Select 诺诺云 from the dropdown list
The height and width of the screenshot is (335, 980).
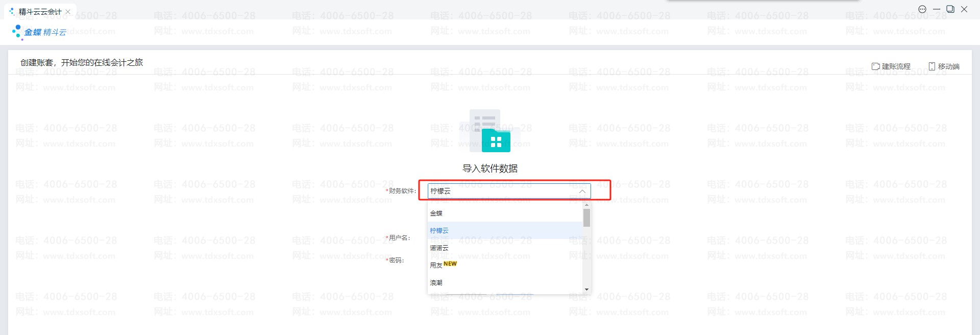[439, 248]
